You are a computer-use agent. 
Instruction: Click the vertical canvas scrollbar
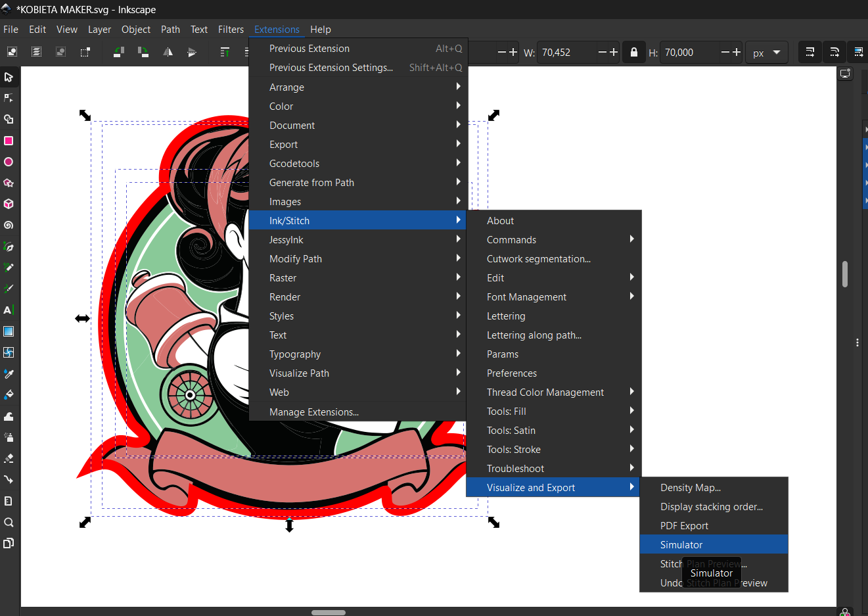pos(845,274)
